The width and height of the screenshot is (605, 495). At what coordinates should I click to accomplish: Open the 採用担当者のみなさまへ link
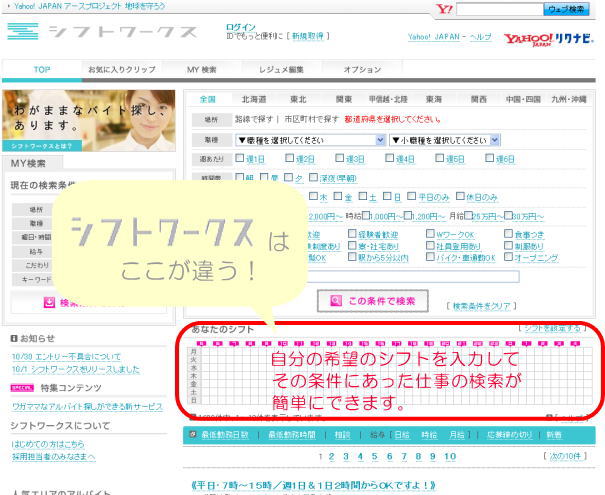point(54,457)
